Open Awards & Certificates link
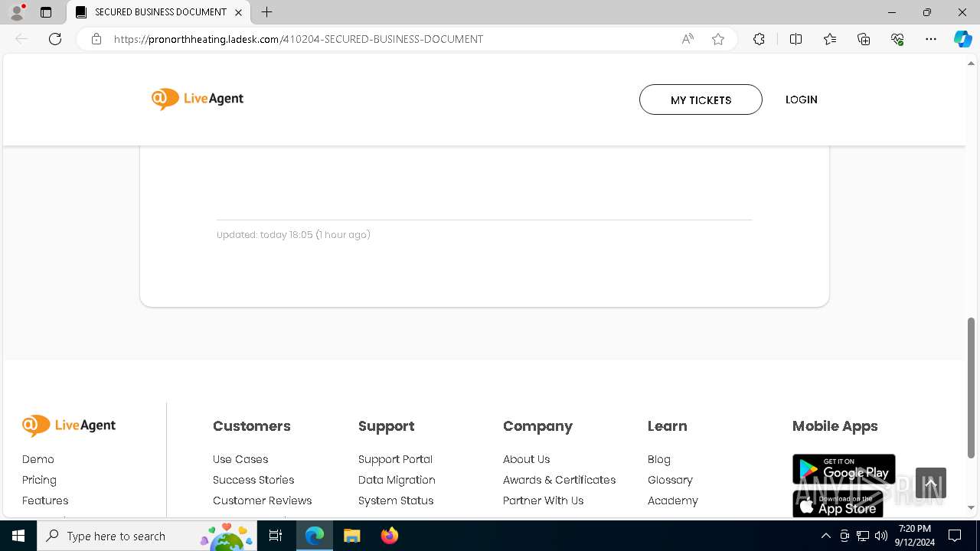Image resolution: width=980 pixels, height=551 pixels. click(x=560, y=480)
